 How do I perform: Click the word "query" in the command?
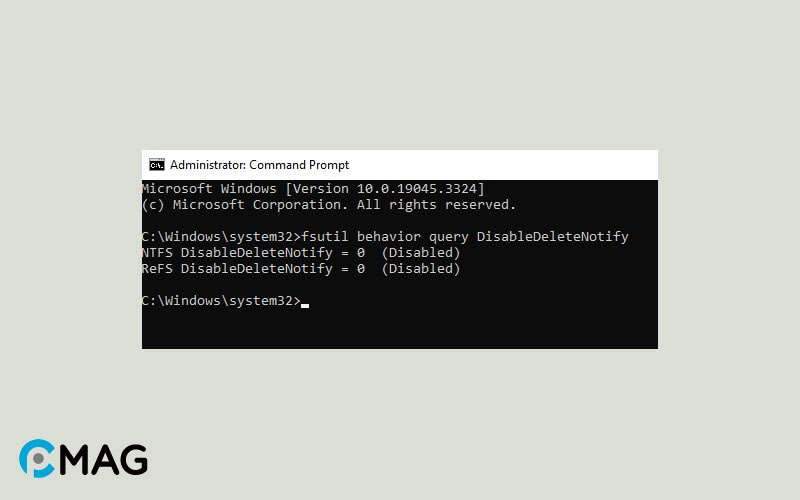click(x=449, y=237)
